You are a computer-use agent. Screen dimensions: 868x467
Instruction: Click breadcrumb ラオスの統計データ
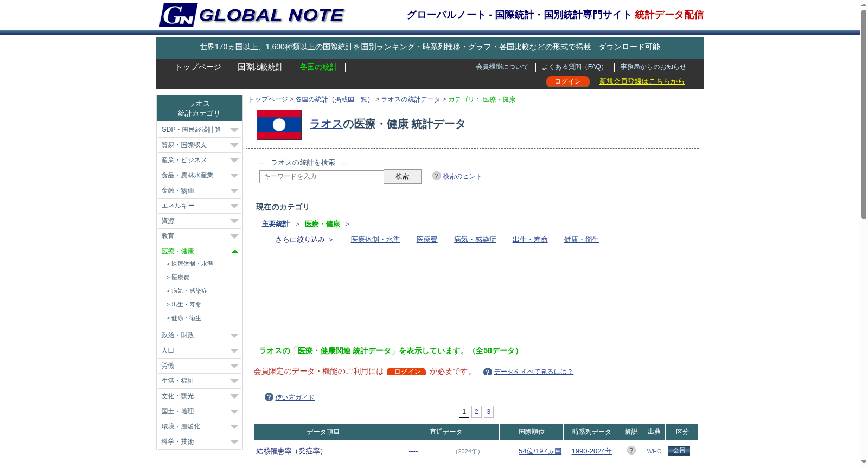(x=411, y=99)
